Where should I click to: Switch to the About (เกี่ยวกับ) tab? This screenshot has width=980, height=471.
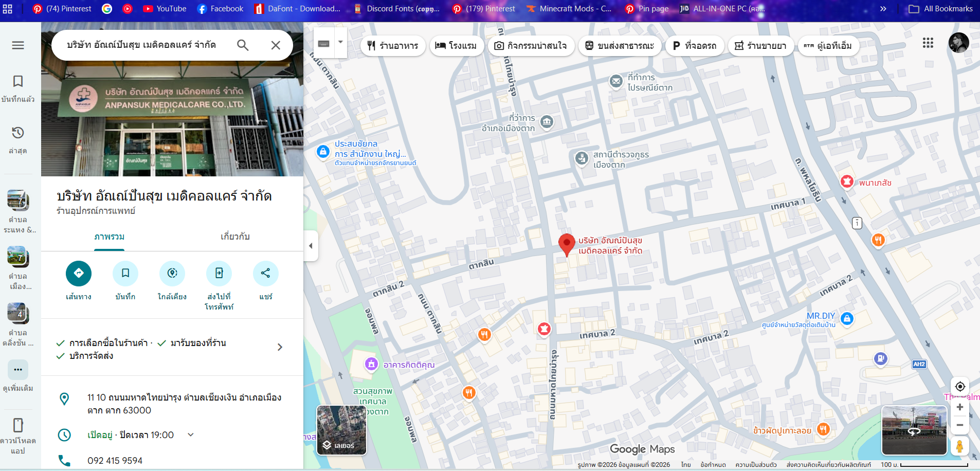[x=235, y=237]
